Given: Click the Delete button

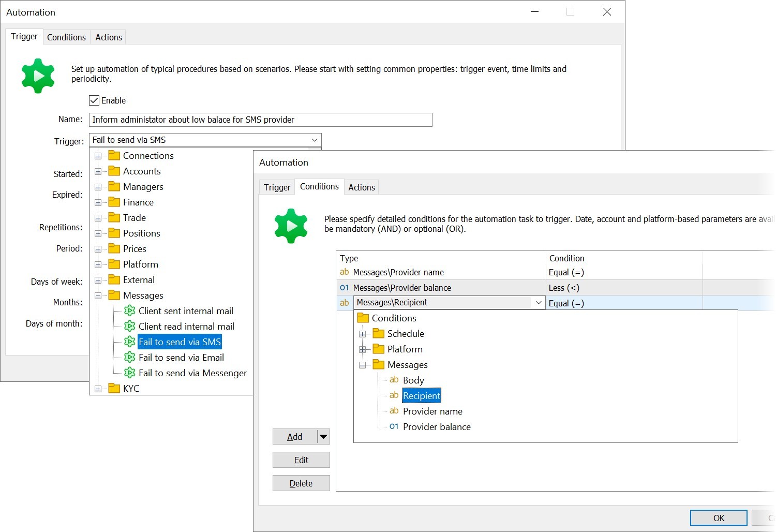Looking at the screenshot, I should (301, 483).
